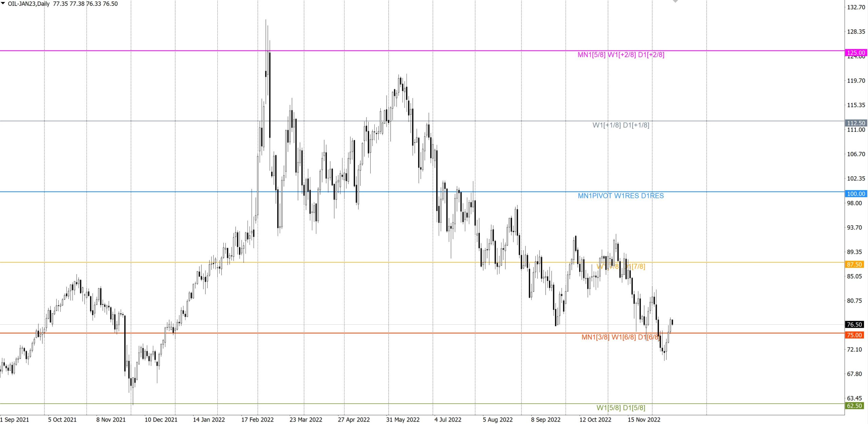Image resolution: width=868 pixels, height=424 pixels.
Task: Select the W1[+1/8] D1[+1/8] level label
Action: [x=620, y=125]
